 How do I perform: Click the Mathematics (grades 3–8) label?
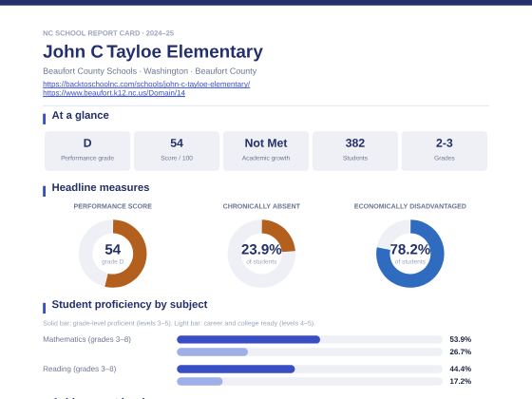(86, 339)
